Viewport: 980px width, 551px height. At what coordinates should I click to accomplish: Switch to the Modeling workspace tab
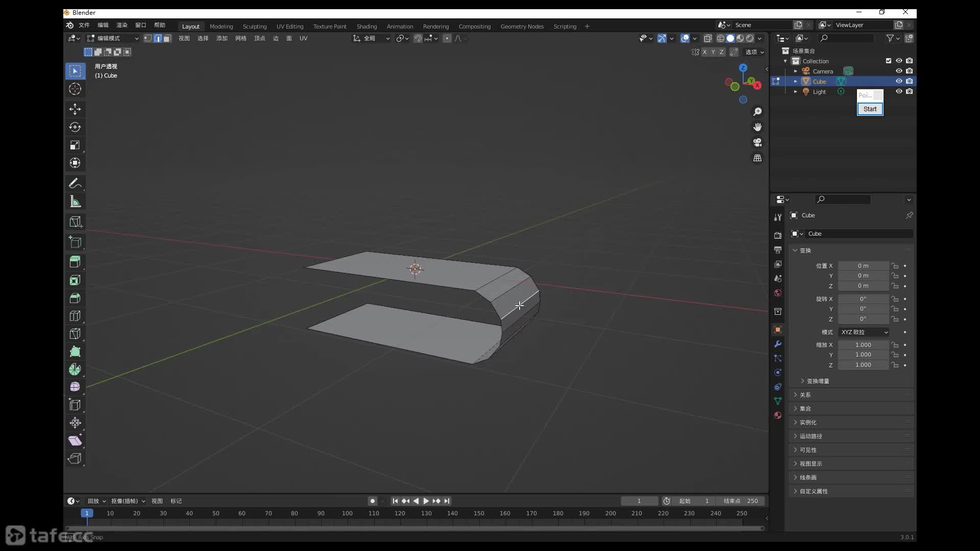click(x=221, y=27)
